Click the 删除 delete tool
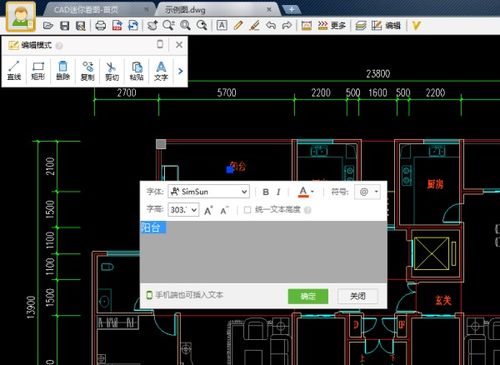 [x=63, y=71]
